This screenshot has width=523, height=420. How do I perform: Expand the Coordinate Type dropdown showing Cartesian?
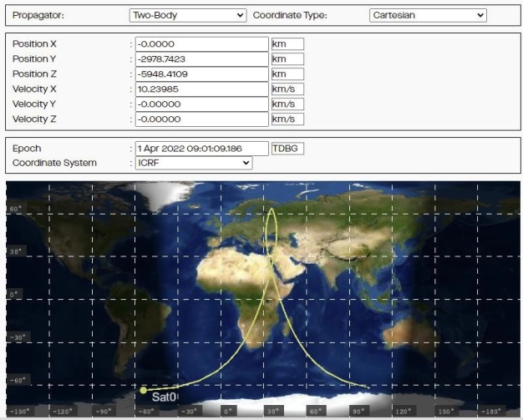pos(427,15)
